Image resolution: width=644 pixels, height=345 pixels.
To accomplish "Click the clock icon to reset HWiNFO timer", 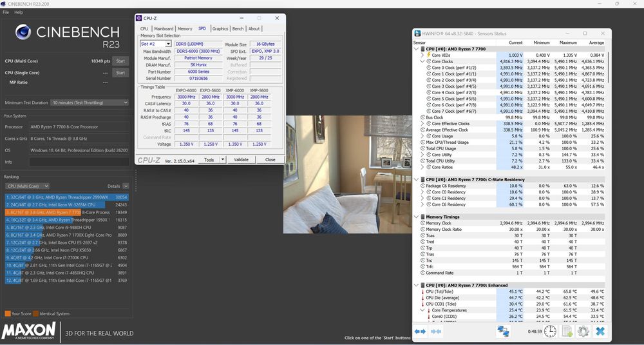I will pos(550,331).
